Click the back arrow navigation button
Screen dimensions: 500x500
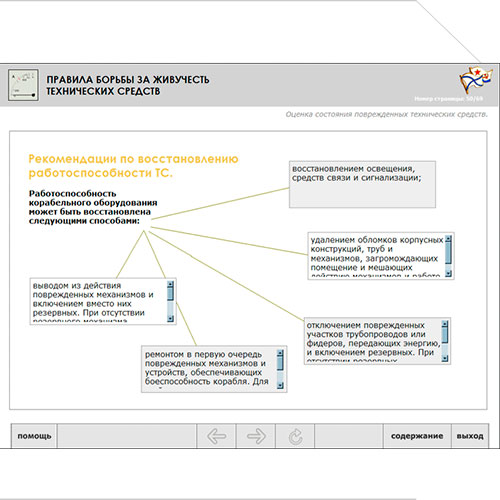tap(216, 436)
